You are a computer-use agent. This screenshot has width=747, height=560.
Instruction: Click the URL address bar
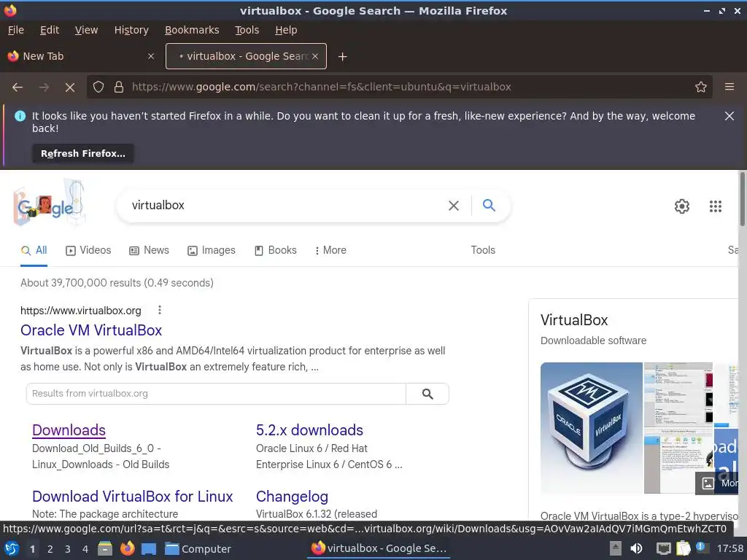399,87
